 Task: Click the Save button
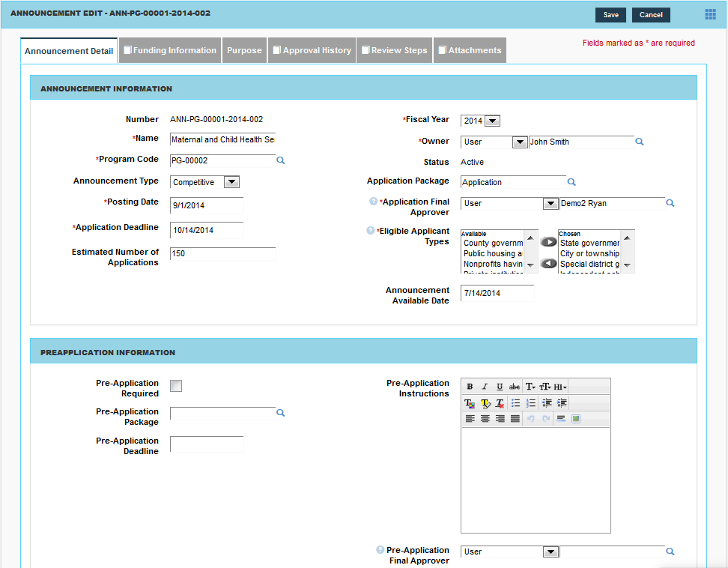click(610, 15)
